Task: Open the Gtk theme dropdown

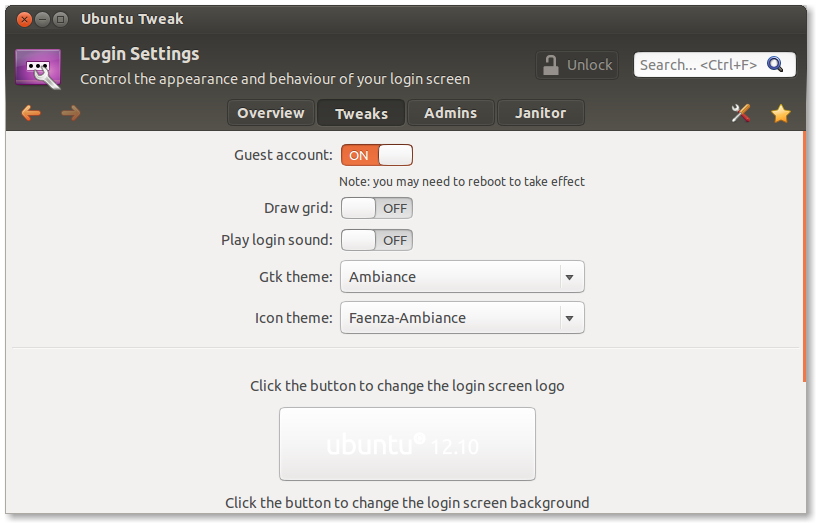Action: [x=462, y=277]
